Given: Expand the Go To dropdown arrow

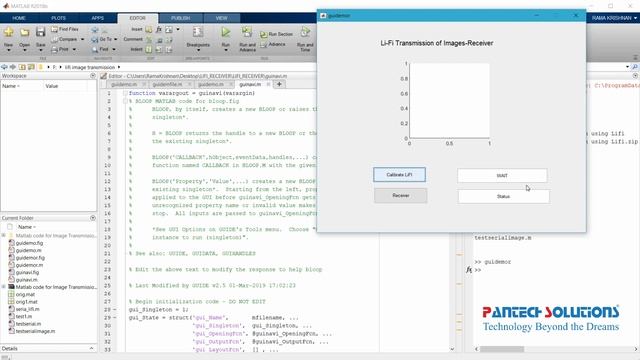Looking at the screenshot, I should coord(116,40).
